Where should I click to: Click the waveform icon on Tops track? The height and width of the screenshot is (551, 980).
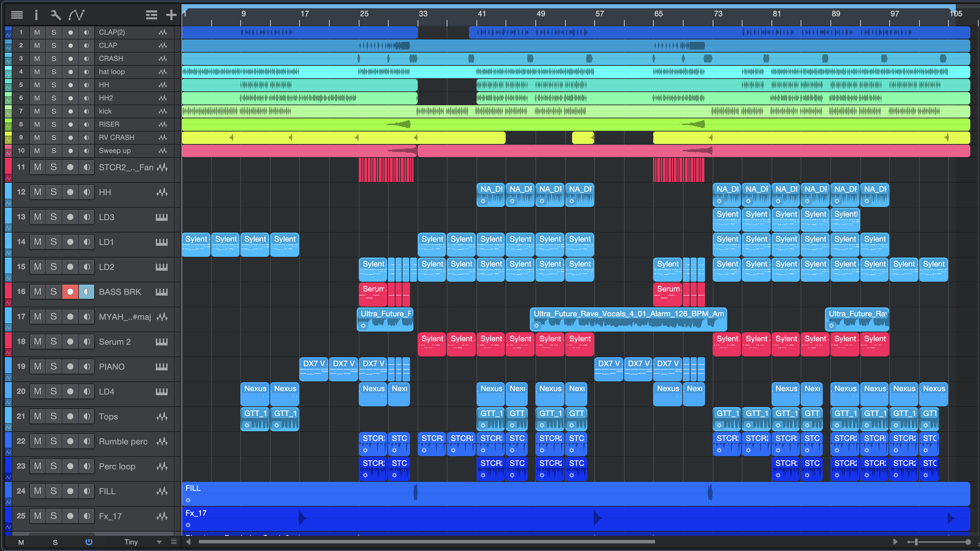(162, 416)
